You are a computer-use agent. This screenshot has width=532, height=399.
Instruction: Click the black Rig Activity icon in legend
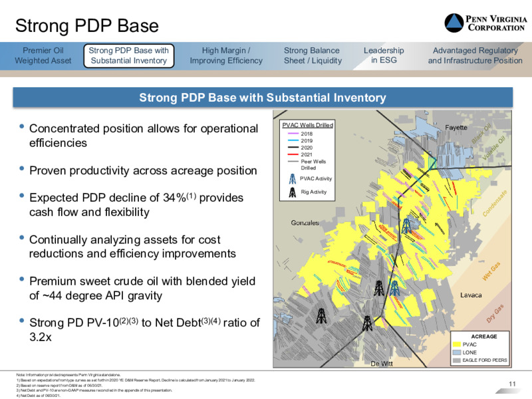292,192
